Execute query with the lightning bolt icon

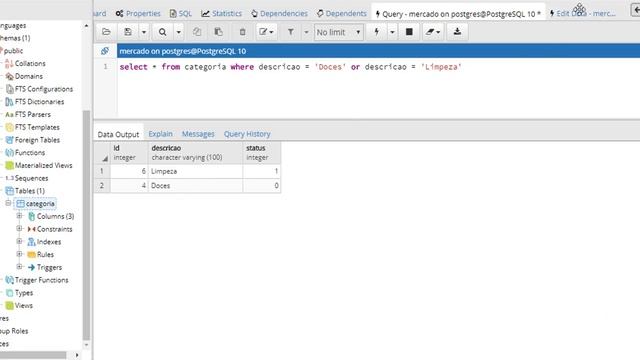[x=377, y=32]
